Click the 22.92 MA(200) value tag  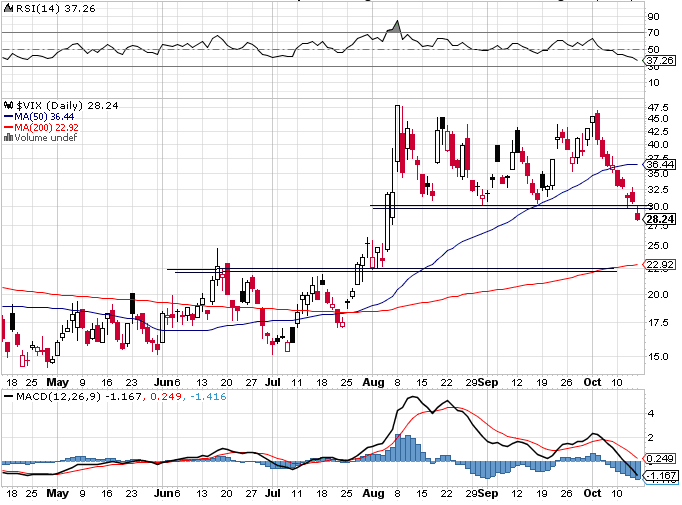pyautogui.click(x=660, y=264)
